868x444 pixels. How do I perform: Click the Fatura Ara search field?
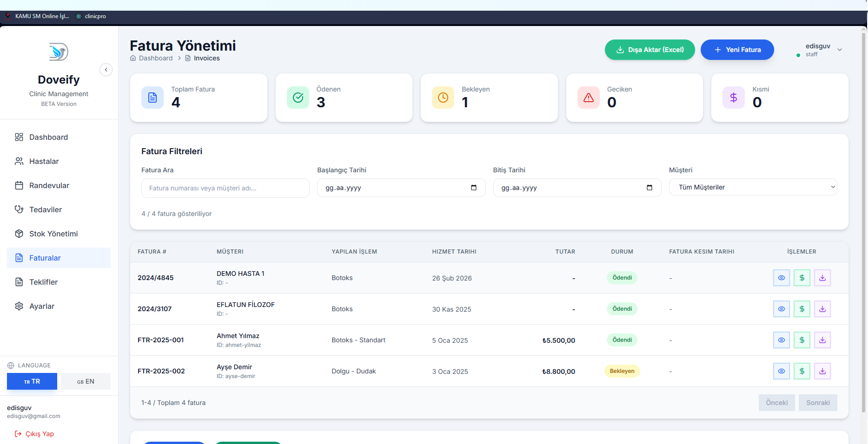point(225,188)
